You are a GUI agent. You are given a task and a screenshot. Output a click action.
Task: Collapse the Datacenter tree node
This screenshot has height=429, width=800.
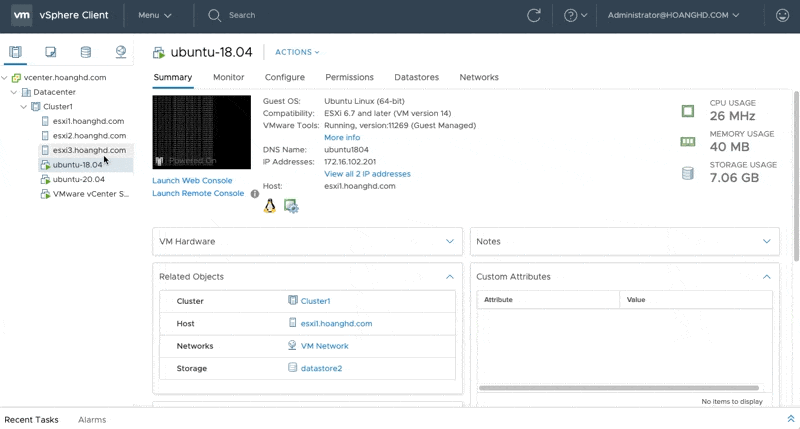(14, 92)
